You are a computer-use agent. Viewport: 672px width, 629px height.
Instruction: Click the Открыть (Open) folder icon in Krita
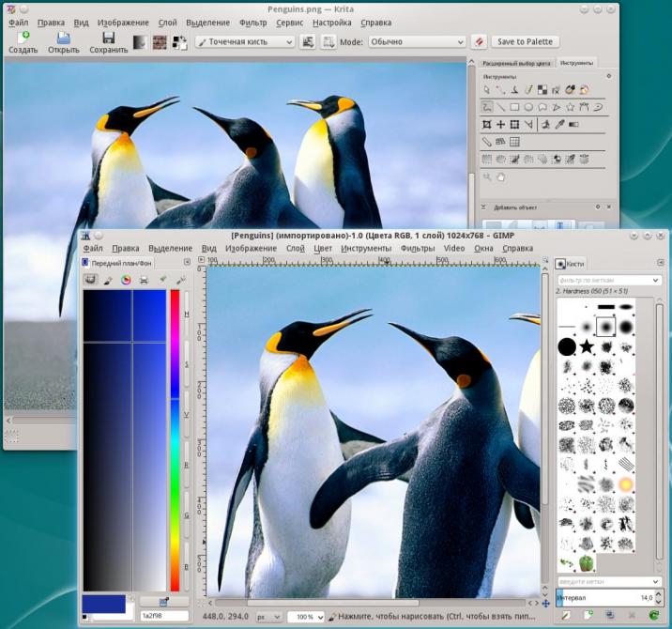pyautogui.click(x=63, y=38)
